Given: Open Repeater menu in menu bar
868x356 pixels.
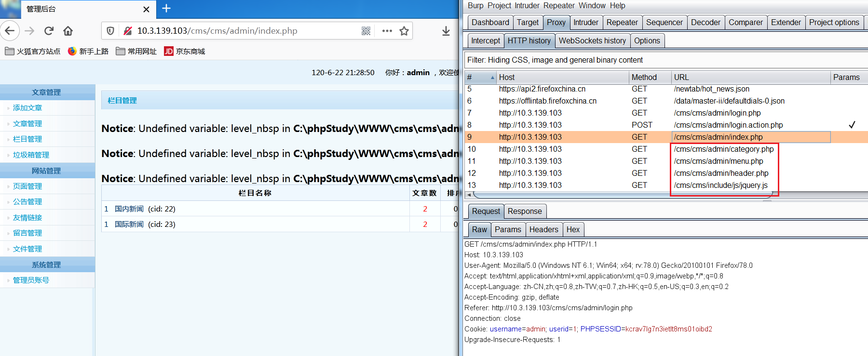Looking at the screenshot, I should pyautogui.click(x=559, y=6).
